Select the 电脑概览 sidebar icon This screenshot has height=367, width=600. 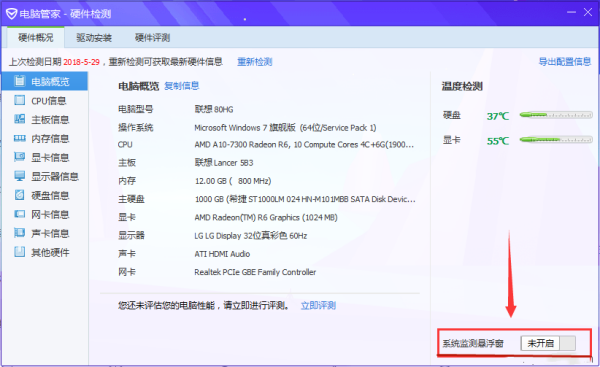click(x=20, y=81)
